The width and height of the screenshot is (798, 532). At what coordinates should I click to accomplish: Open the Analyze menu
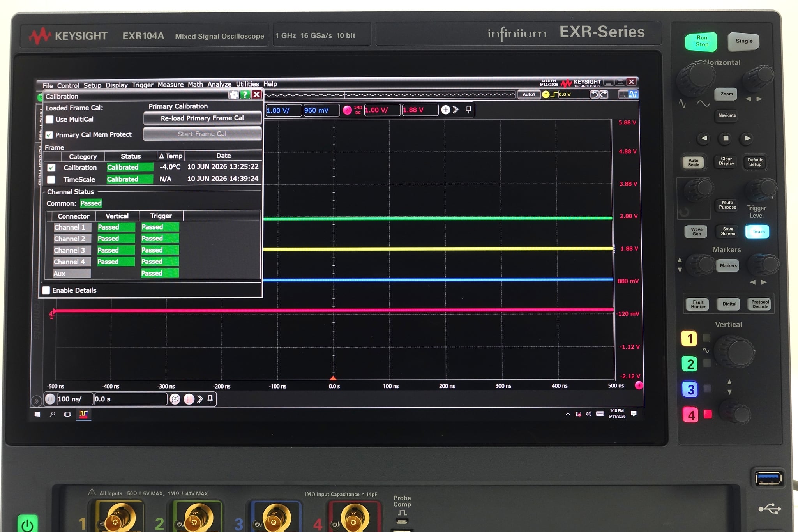click(x=219, y=84)
